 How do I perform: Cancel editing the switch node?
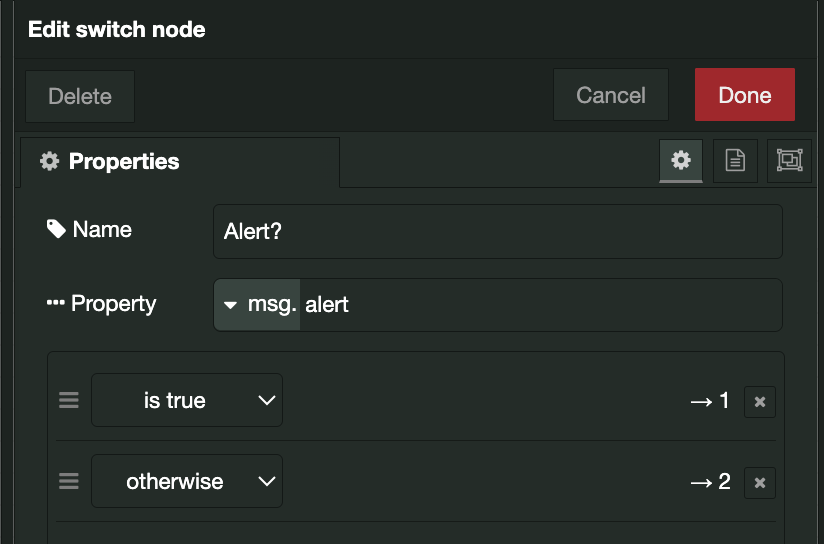(x=611, y=96)
